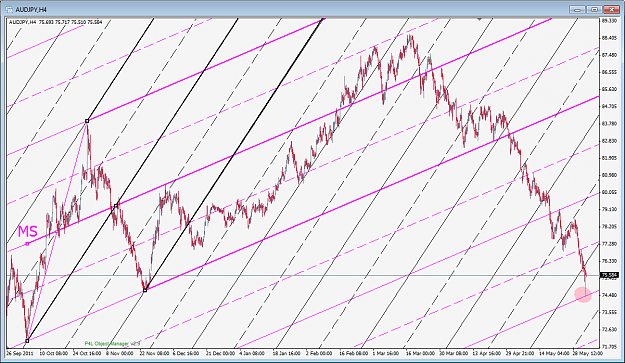
Task: Click the magenta MS text label
Action: point(28,231)
